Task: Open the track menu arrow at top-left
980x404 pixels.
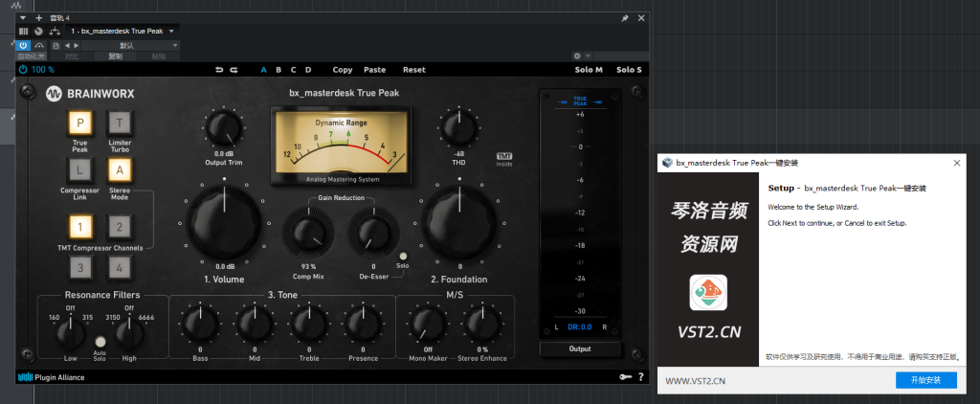Action: 23,18
